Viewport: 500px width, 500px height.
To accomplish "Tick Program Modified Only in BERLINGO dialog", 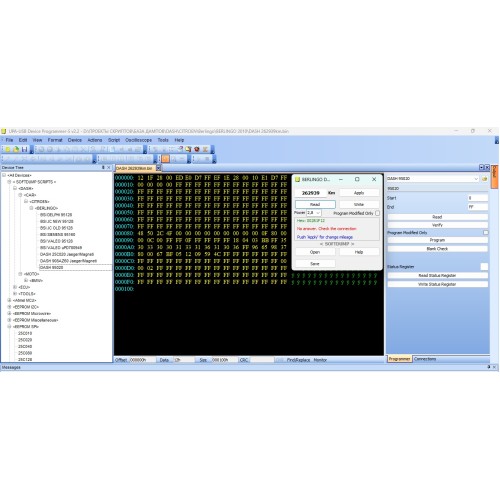I will point(377,213).
